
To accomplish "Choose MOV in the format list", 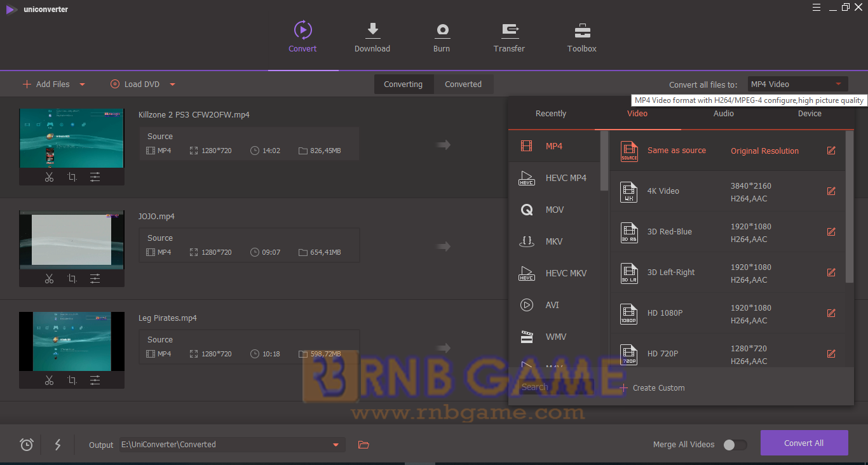I will click(554, 210).
